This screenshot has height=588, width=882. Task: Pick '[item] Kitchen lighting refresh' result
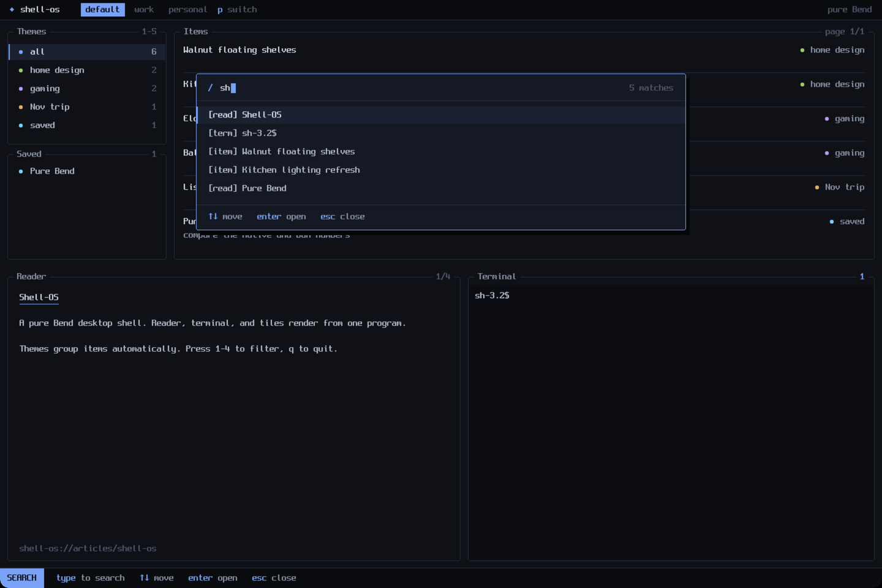point(440,170)
